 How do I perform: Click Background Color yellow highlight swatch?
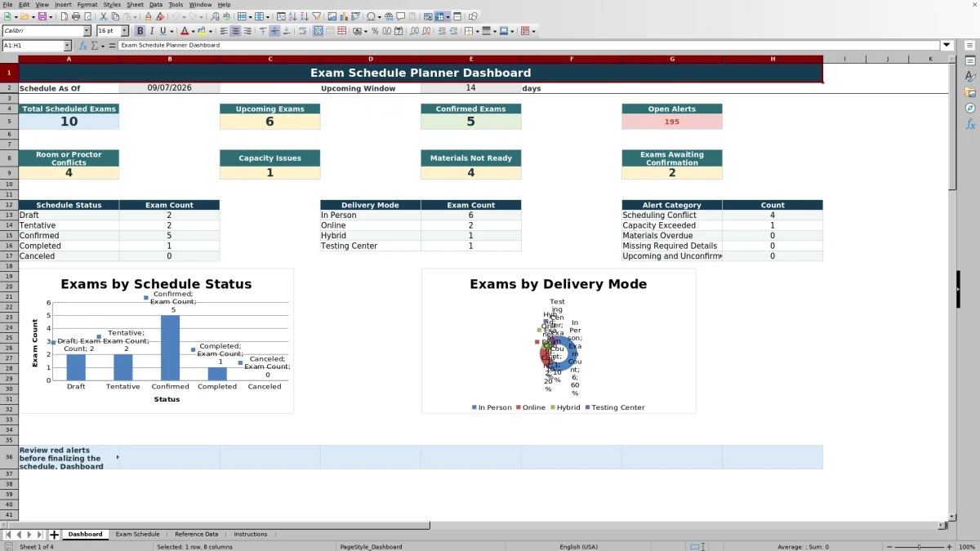(x=201, y=31)
